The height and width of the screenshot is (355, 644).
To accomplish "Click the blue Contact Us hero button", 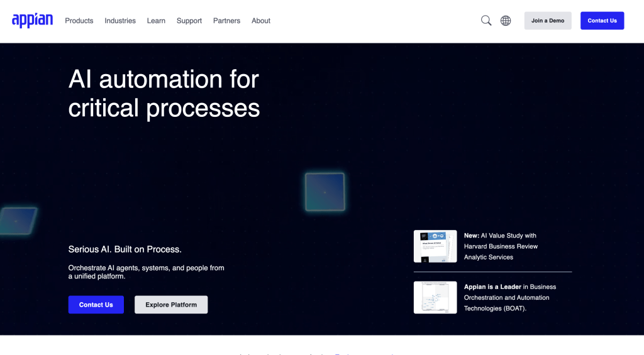I will 96,305.
